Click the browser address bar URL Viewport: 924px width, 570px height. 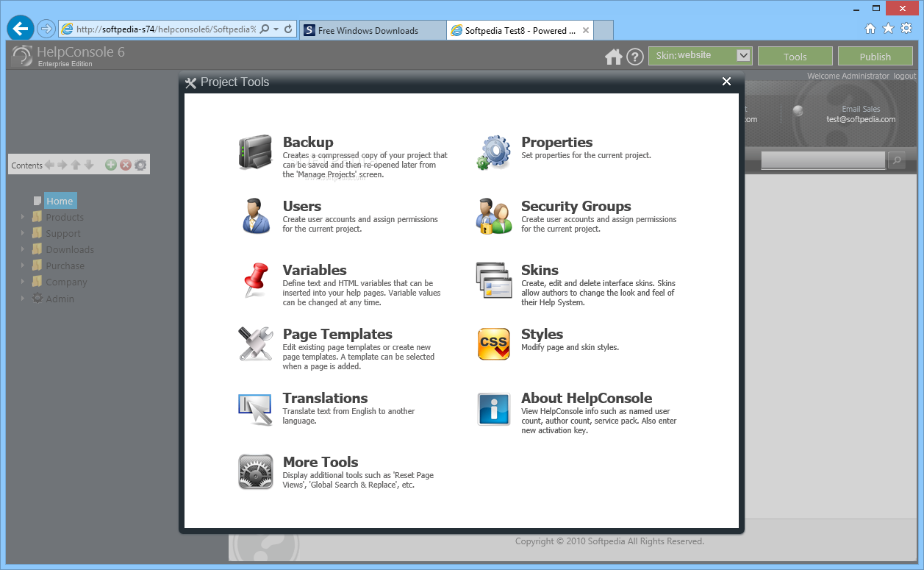[x=166, y=29]
